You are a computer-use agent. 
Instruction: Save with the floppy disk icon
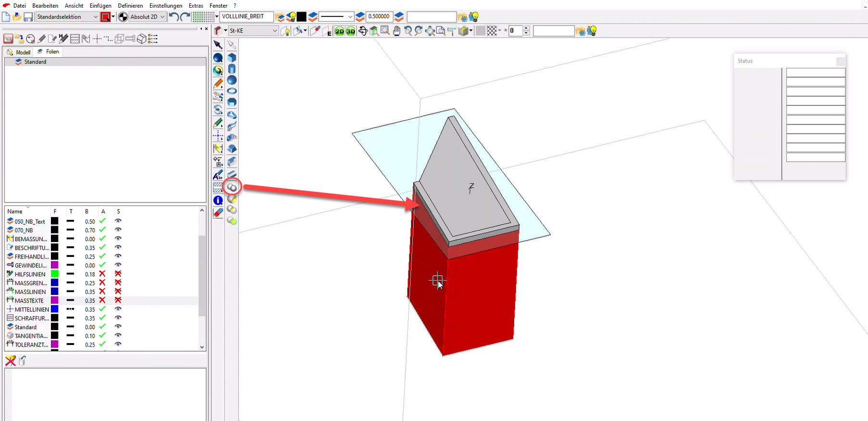(28, 17)
